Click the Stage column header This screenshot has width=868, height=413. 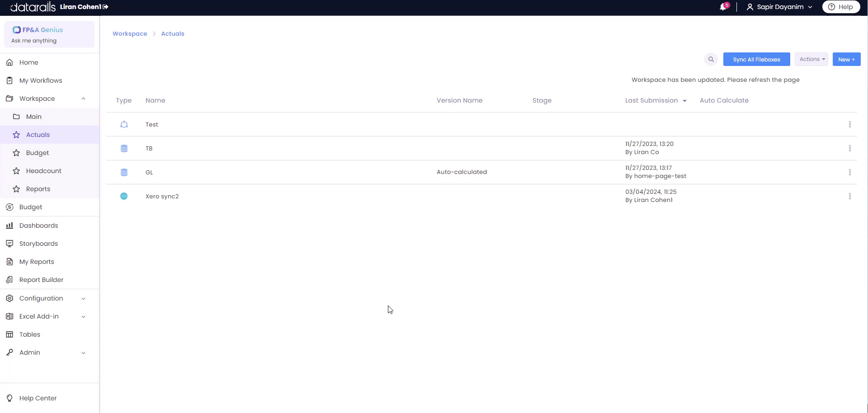pyautogui.click(x=542, y=100)
